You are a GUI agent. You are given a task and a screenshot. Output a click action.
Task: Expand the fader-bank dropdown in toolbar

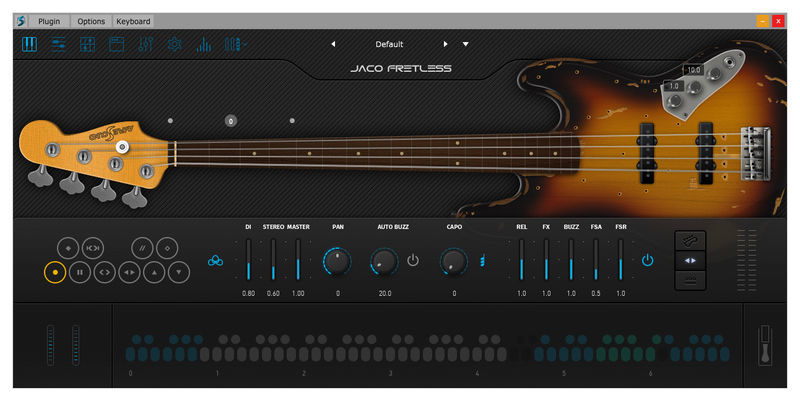(236, 44)
